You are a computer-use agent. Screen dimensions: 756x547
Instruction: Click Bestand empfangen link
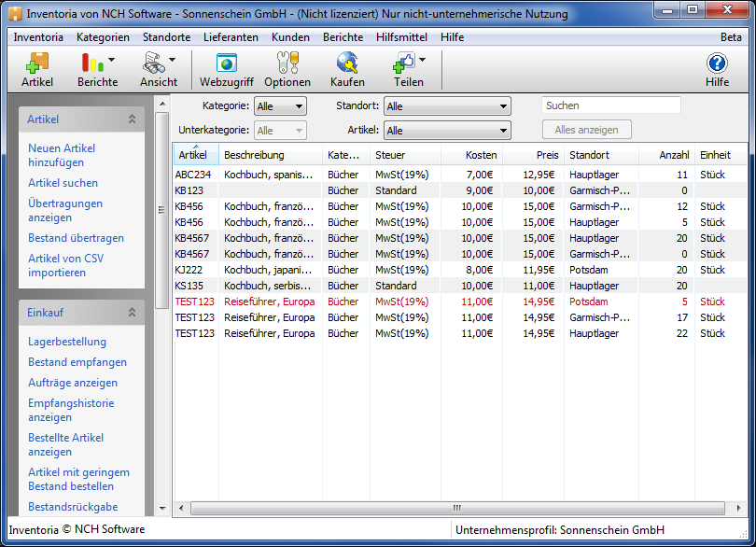[77, 362]
